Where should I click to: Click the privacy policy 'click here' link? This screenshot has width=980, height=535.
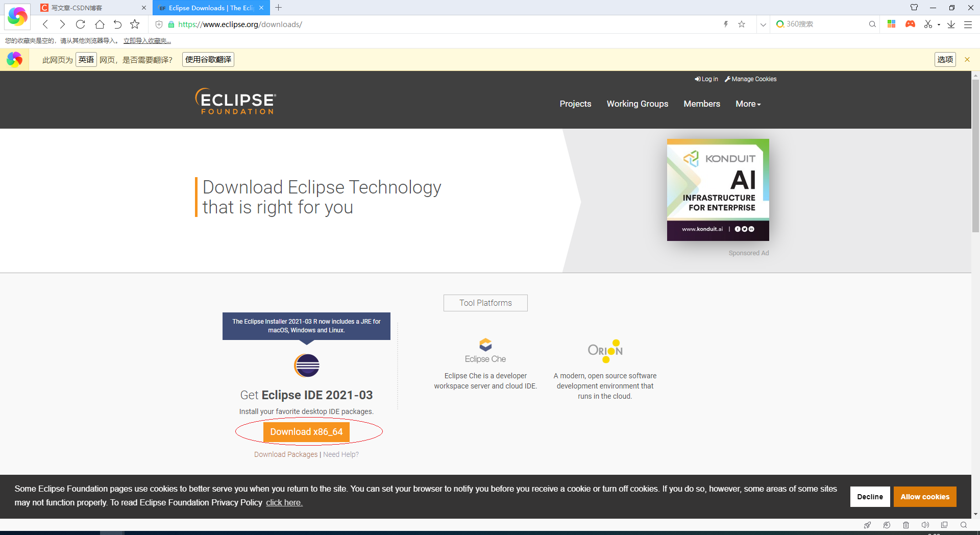284,502
